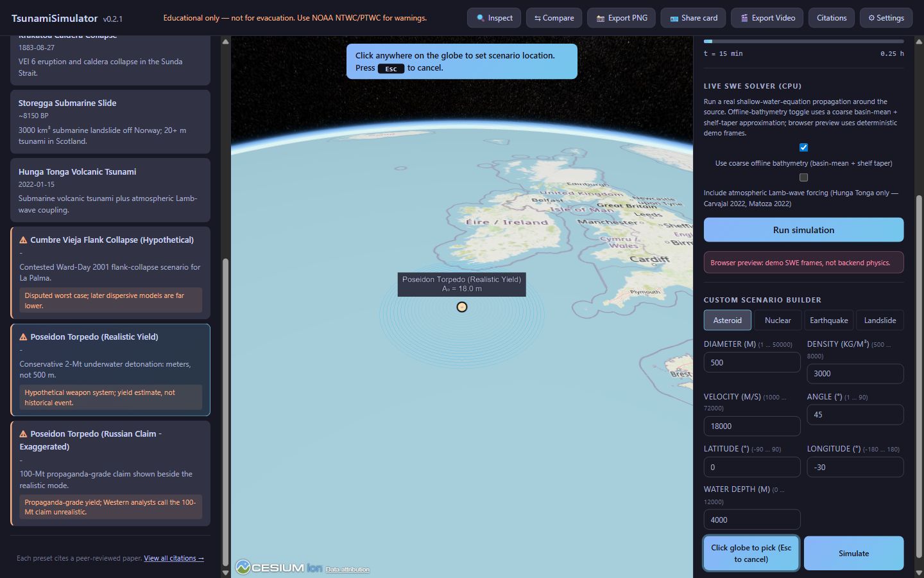The width and height of the screenshot is (924, 578).
Task: Click the TsunamiSimulator app title
Action: pyautogui.click(x=55, y=18)
